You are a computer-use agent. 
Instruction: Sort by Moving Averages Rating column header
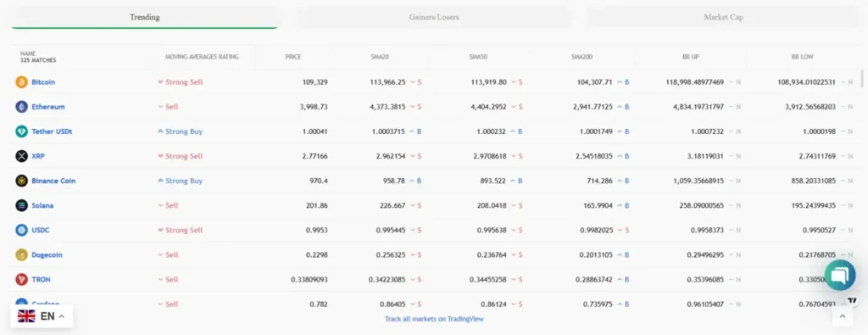coord(202,57)
